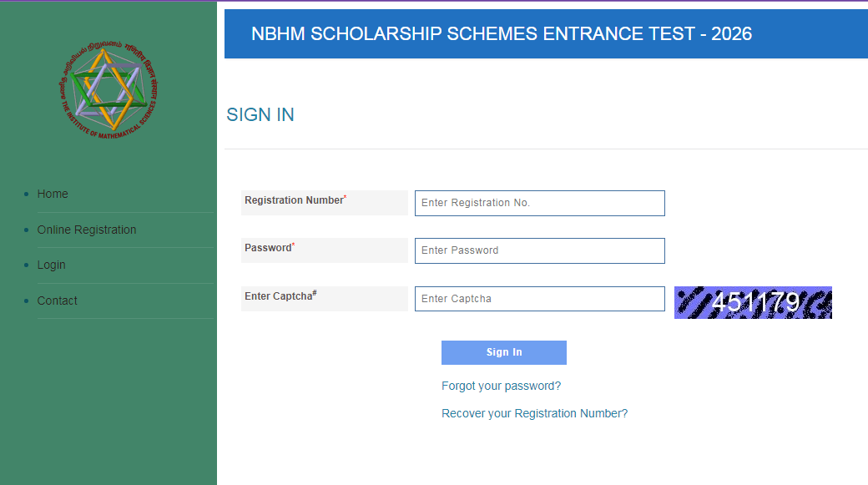Click the bullet icon beside Login
This screenshot has height=485, width=868.
[25, 265]
